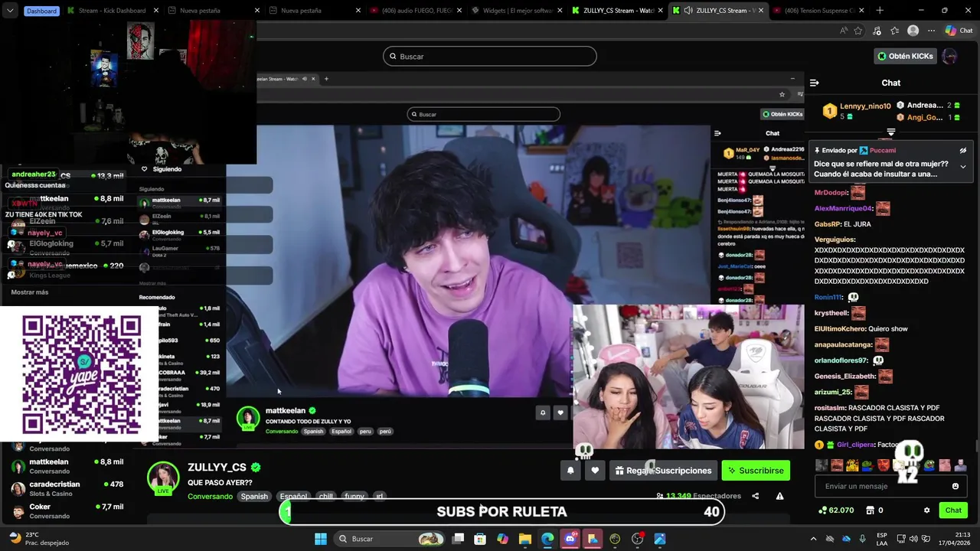Open the Copilot app in the taskbar
This screenshot has width=980, height=551.
pyautogui.click(x=502, y=539)
